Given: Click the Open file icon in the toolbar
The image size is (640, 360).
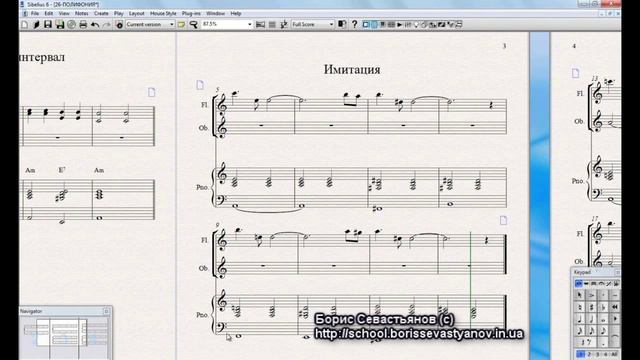Looking at the screenshot, I should point(36,24).
